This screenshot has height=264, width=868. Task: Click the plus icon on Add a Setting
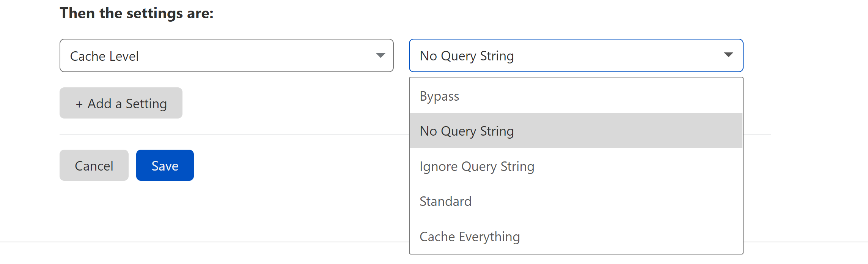(x=79, y=104)
